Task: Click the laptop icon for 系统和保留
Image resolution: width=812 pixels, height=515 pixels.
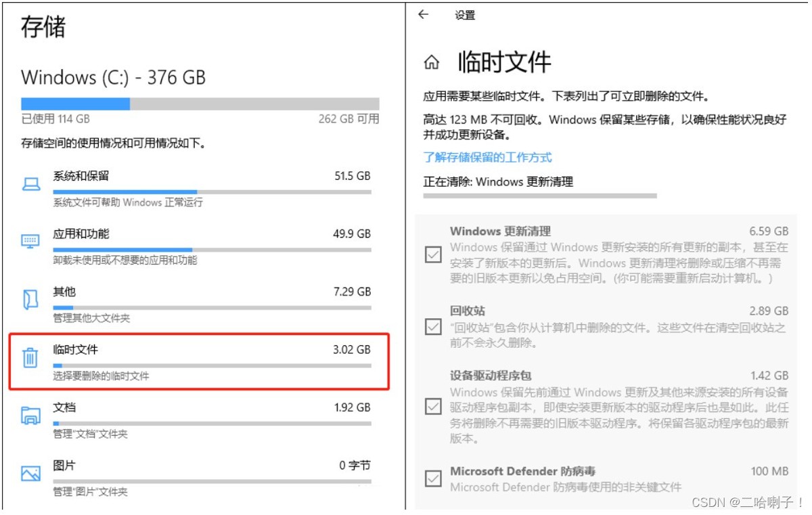Action: click(x=31, y=183)
